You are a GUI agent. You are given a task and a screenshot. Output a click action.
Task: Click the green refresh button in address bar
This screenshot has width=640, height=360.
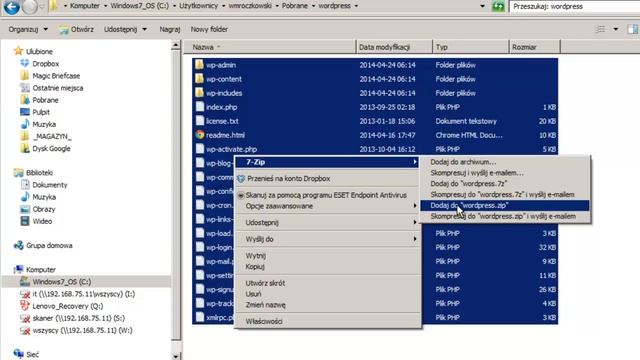click(498, 6)
